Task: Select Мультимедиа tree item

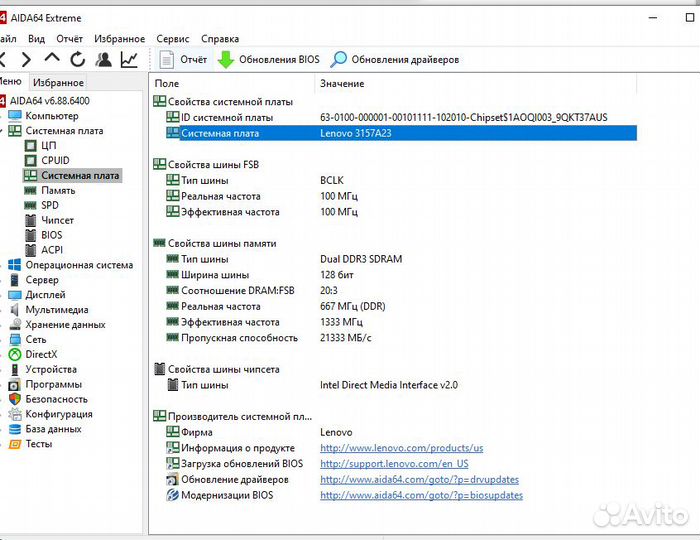Action: click(57, 310)
